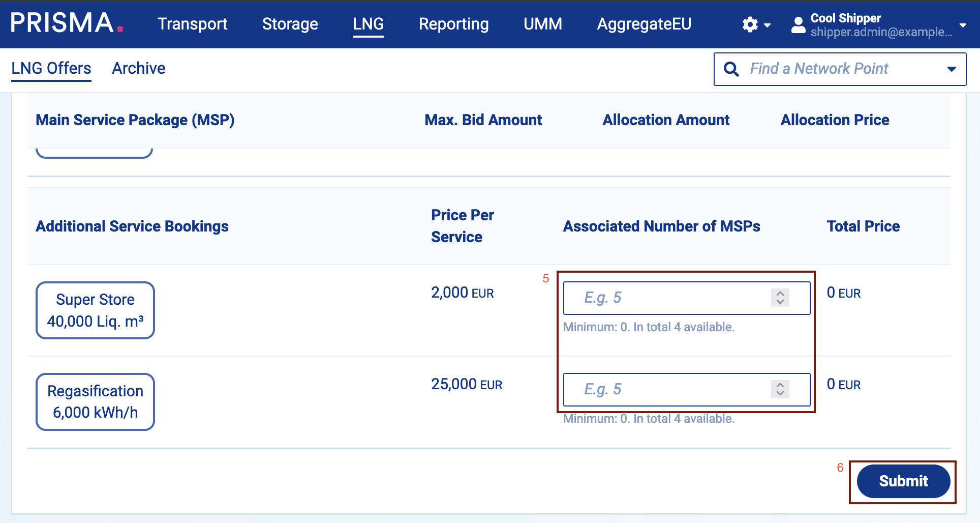Open the UMM section
This screenshot has width=980, height=523.
542,24
